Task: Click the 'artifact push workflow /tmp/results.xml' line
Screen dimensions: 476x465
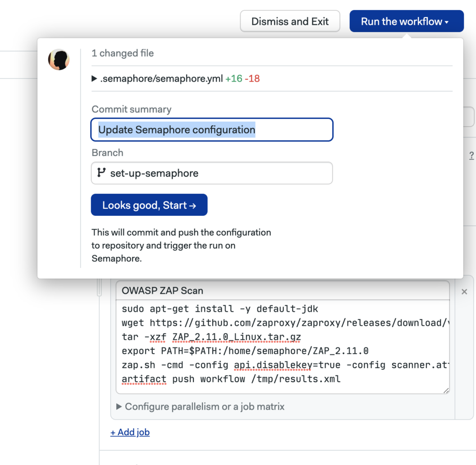Action: click(231, 379)
